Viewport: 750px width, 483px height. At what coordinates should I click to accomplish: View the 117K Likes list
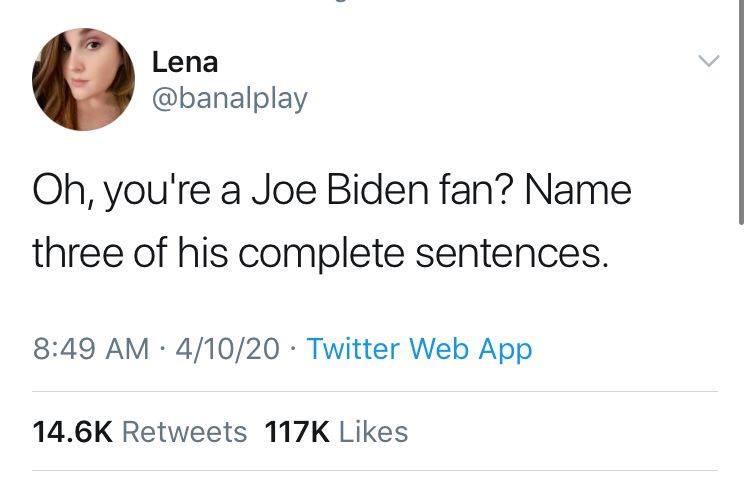[336, 432]
